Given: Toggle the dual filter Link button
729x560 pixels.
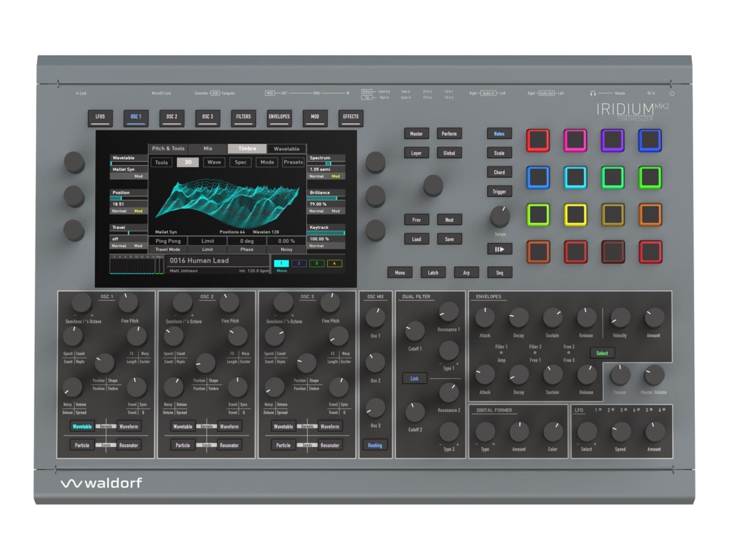Looking at the screenshot, I should pyautogui.click(x=415, y=379).
